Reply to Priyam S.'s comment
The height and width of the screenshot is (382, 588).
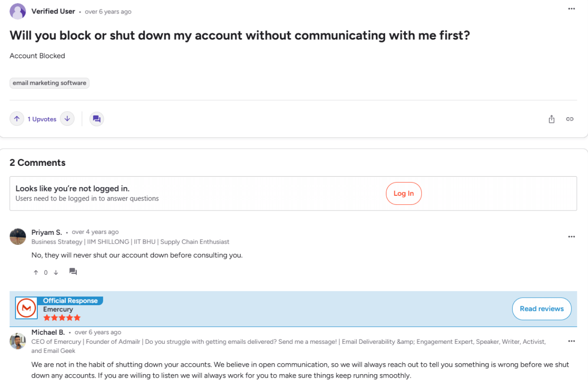[x=73, y=272]
